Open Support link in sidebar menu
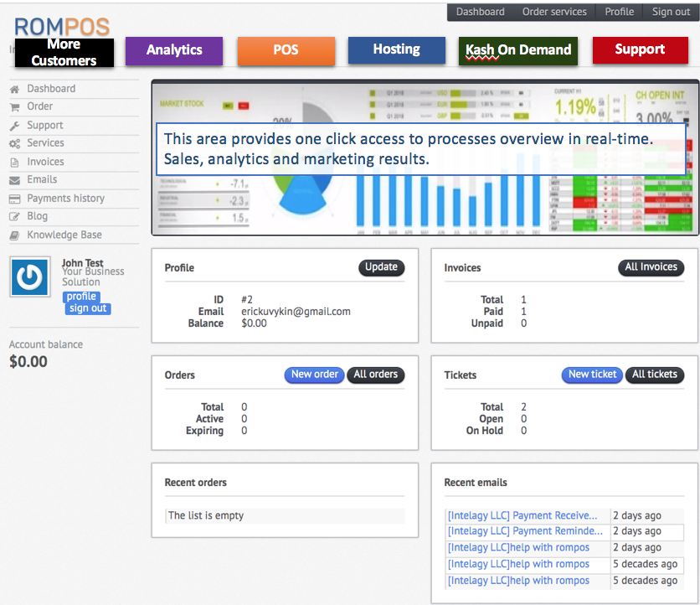Viewport: 700px width, 605px height. click(44, 125)
